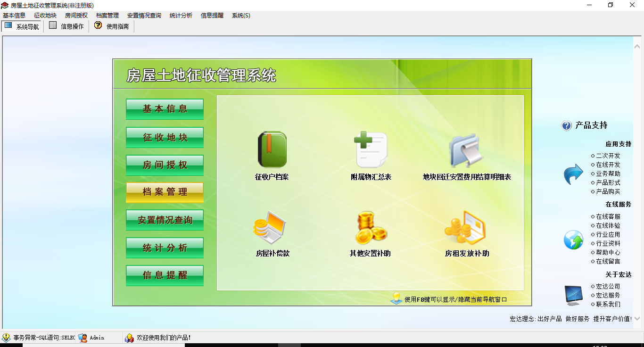Viewport: 644px width, 347px height.
Task: Open the 附属物汇总表 document icon
Action: click(371, 149)
